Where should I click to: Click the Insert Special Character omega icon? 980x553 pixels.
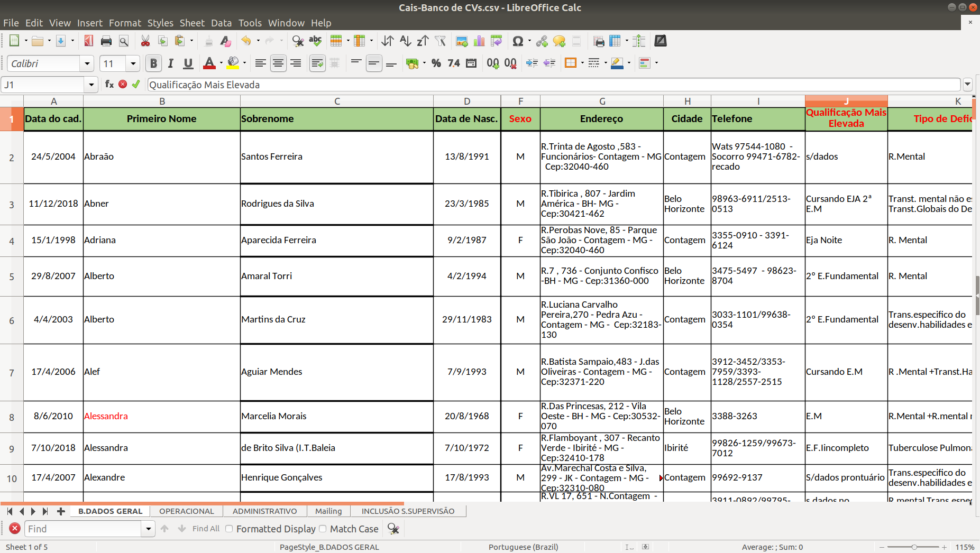tap(518, 41)
